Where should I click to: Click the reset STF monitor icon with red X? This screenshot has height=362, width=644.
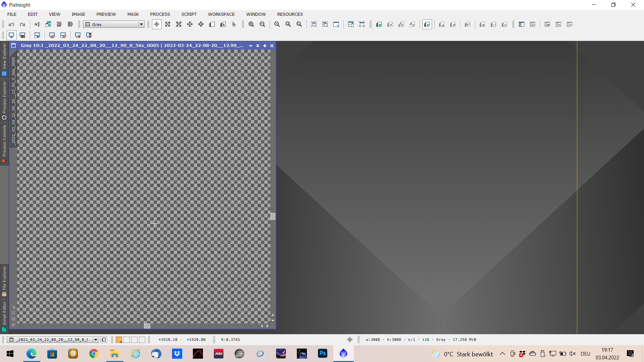52,35
